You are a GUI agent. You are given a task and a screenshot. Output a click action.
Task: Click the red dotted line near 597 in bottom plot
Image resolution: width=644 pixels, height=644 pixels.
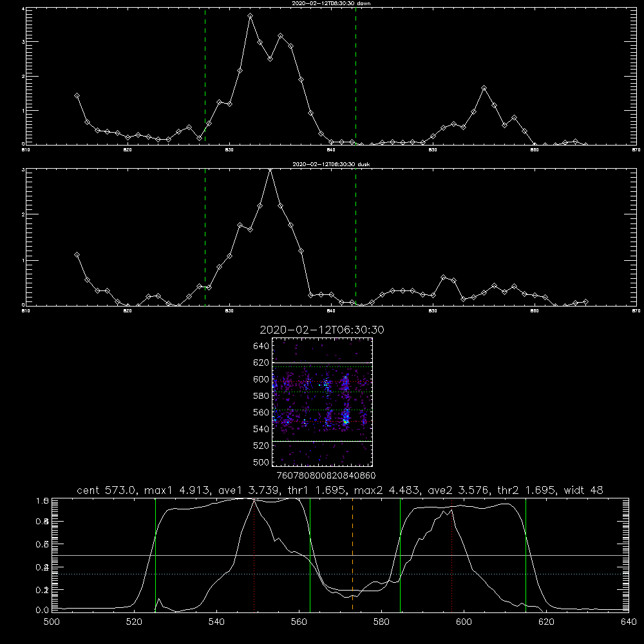[x=452, y=554]
